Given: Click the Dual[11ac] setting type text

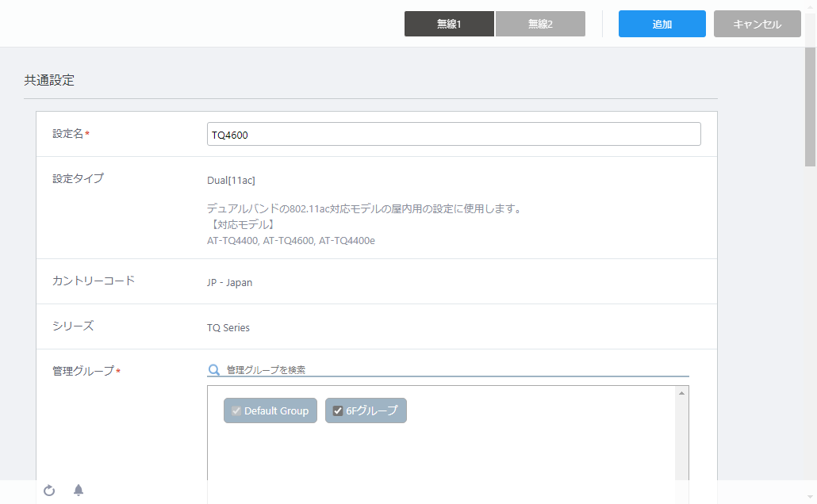Looking at the screenshot, I should (x=231, y=180).
